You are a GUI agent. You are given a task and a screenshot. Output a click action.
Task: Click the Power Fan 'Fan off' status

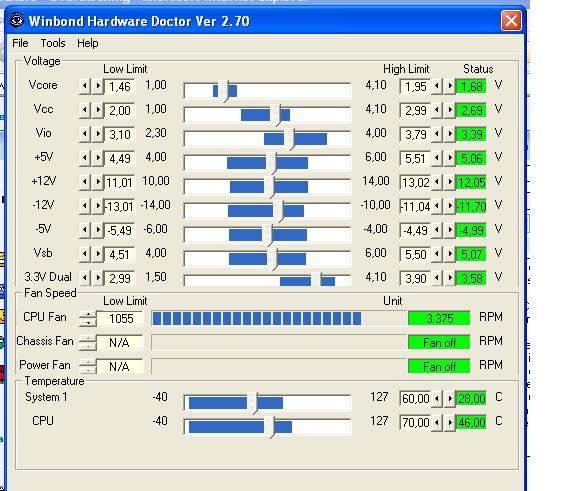[x=439, y=366]
